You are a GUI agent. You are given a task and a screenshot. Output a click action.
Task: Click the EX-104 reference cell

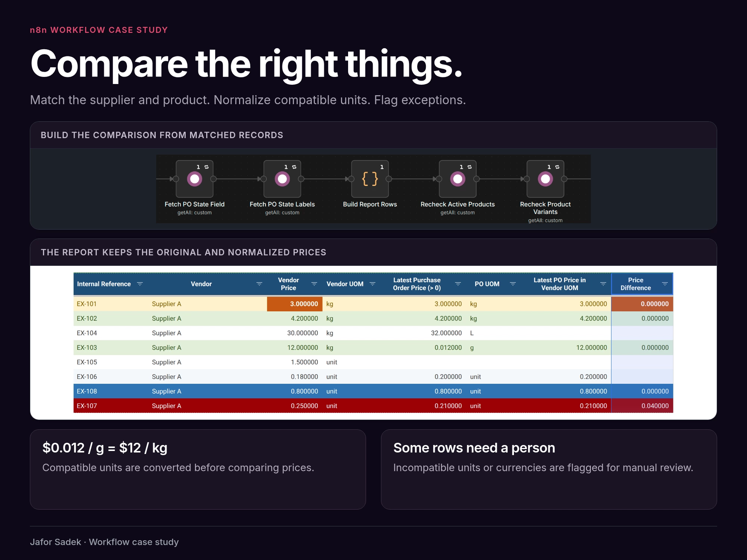point(111,333)
